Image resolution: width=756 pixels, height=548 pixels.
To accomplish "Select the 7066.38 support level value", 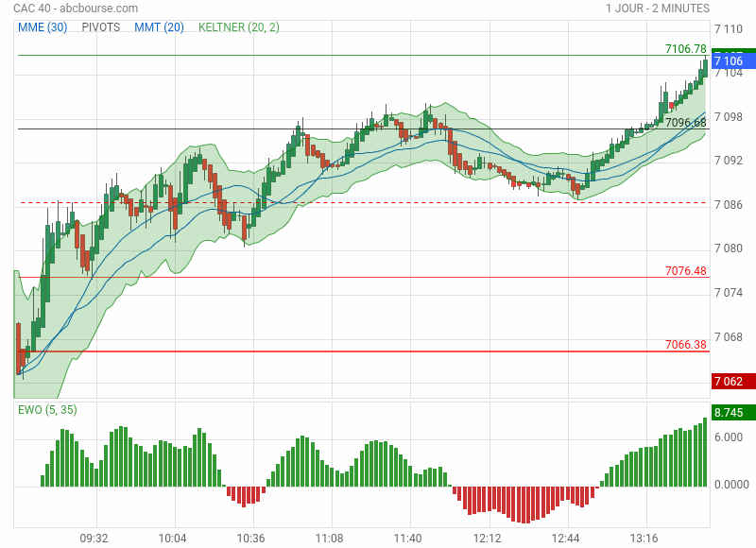I will [686, 345].
